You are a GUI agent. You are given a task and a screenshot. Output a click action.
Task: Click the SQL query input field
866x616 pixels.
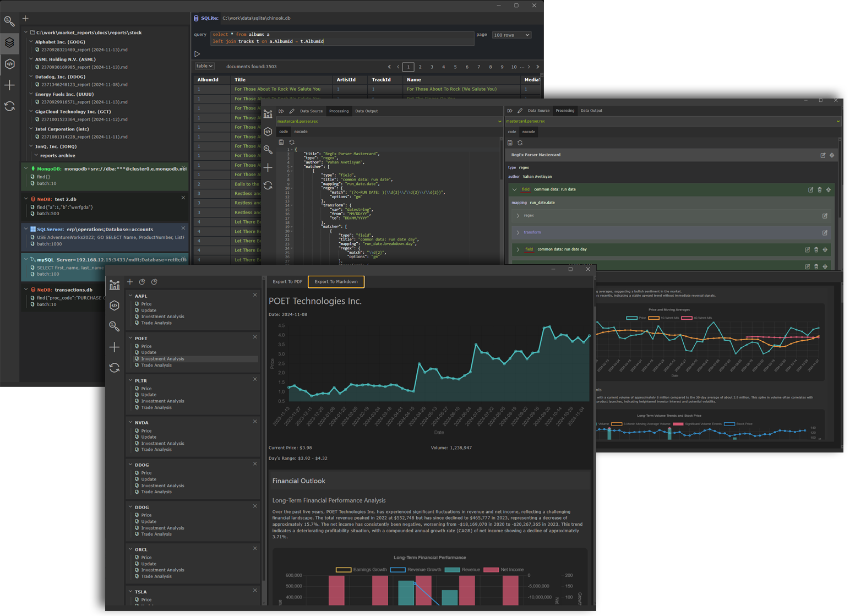[x=342, y=38]
